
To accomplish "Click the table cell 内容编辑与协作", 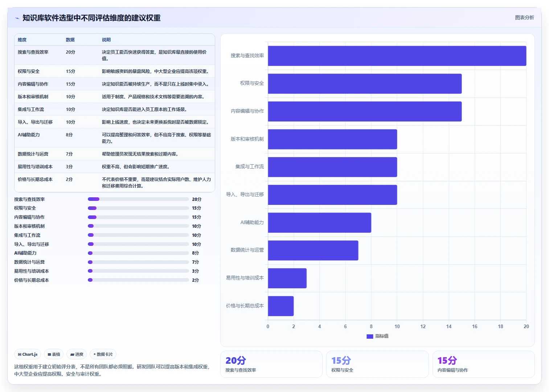I will click(33, 84).
